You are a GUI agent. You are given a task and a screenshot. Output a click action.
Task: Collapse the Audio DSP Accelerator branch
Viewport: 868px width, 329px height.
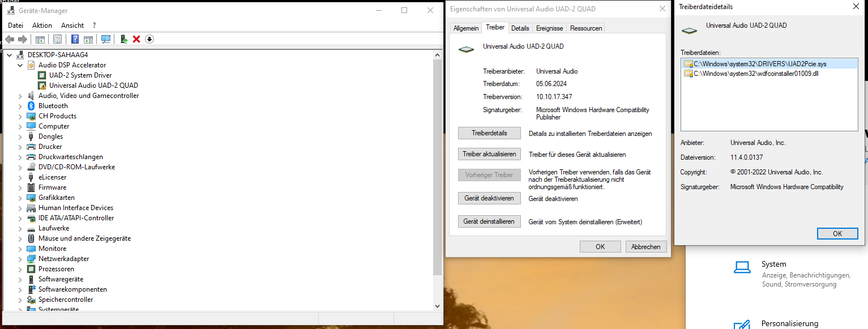tap(20, 65)
